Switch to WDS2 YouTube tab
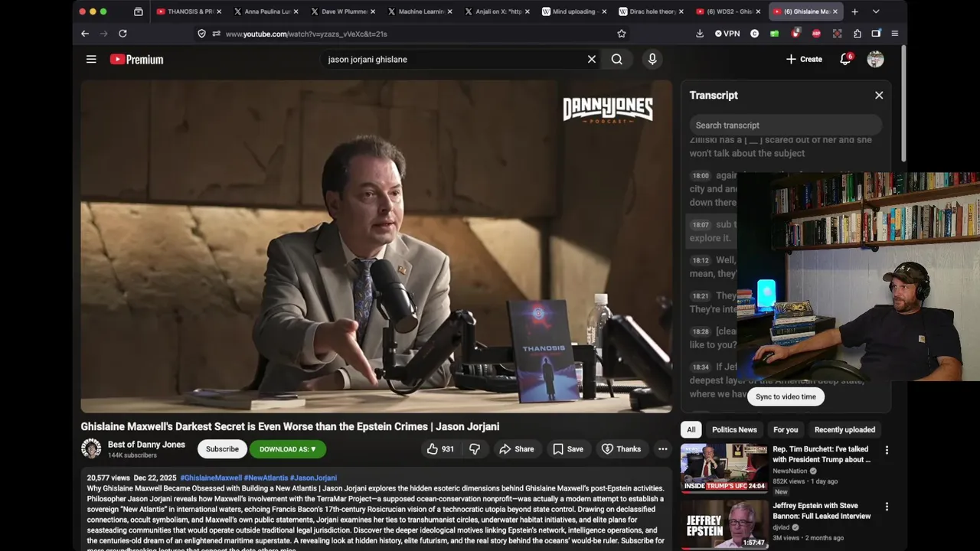Viewport: 980px width, 551px height. [x=727, y=11]
